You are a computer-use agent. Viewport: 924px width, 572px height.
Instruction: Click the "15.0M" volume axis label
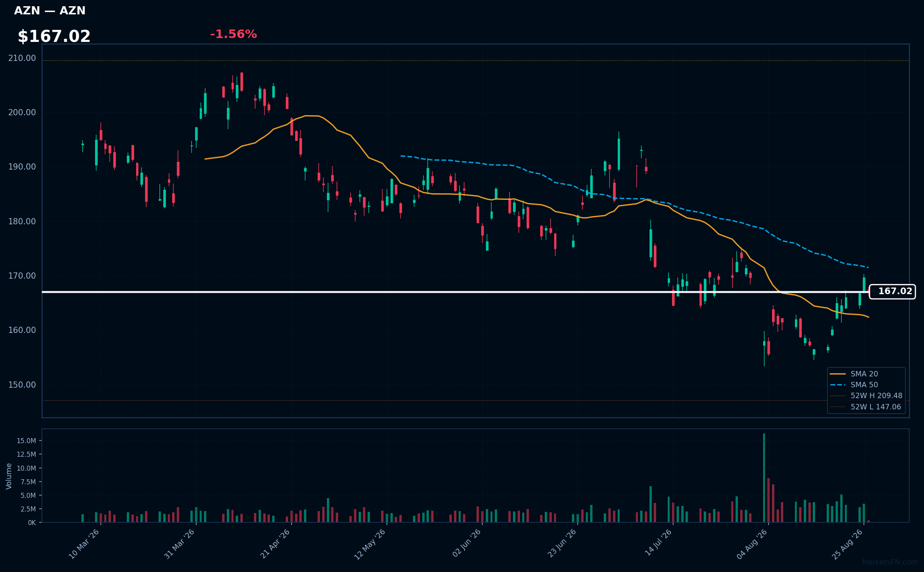(26, 441)
